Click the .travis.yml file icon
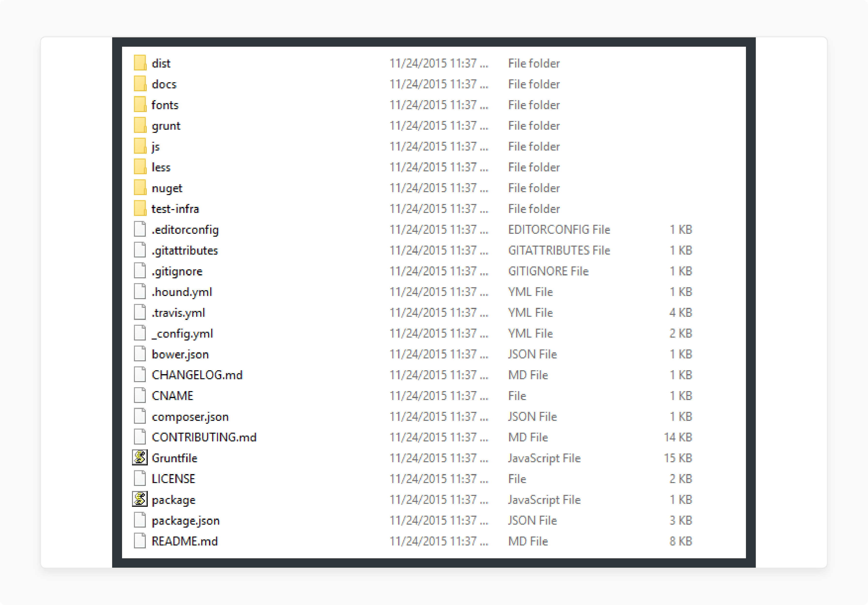This screenshot has width=868, height=605. [x=140, y=312]
